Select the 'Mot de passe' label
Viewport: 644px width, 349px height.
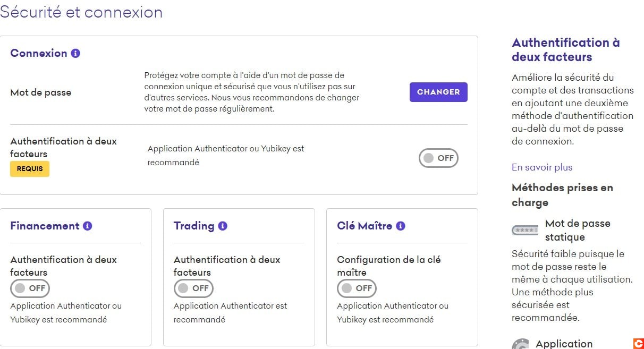tap(41, 92)
